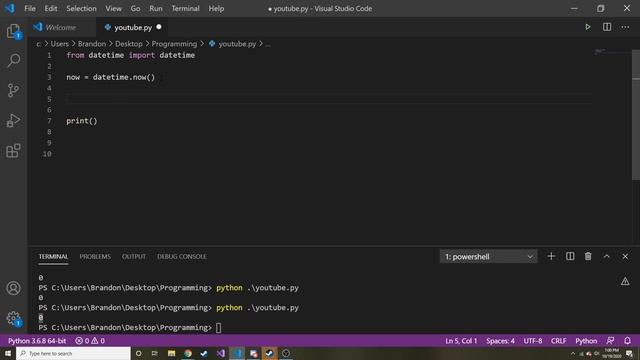This screenshot has height=360, width=640.
Task: Open Windows Start menu
Action: click(8, 353)
